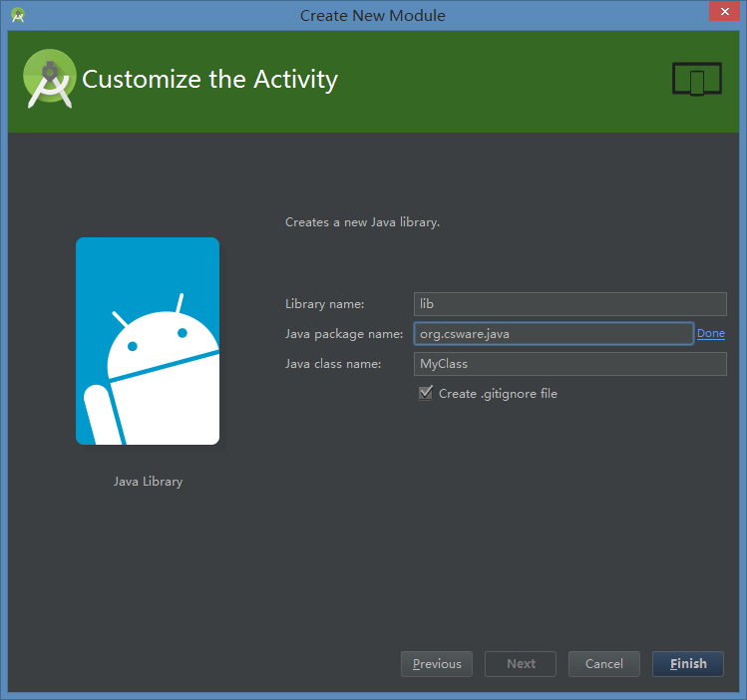Image resolution: width=747 pixels, height=700 pixels.
Task: Go back with the Previous button
Action: click(437, 664)
